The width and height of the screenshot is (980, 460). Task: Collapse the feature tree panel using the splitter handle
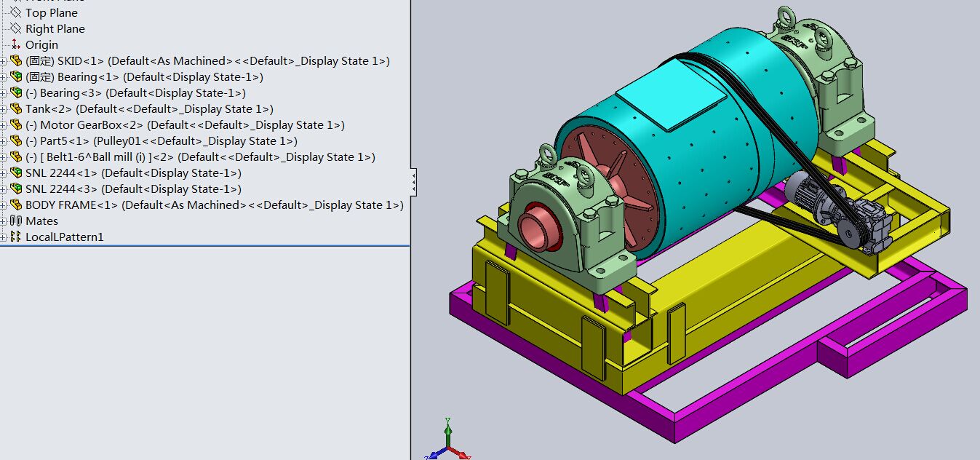click(413, 182)
